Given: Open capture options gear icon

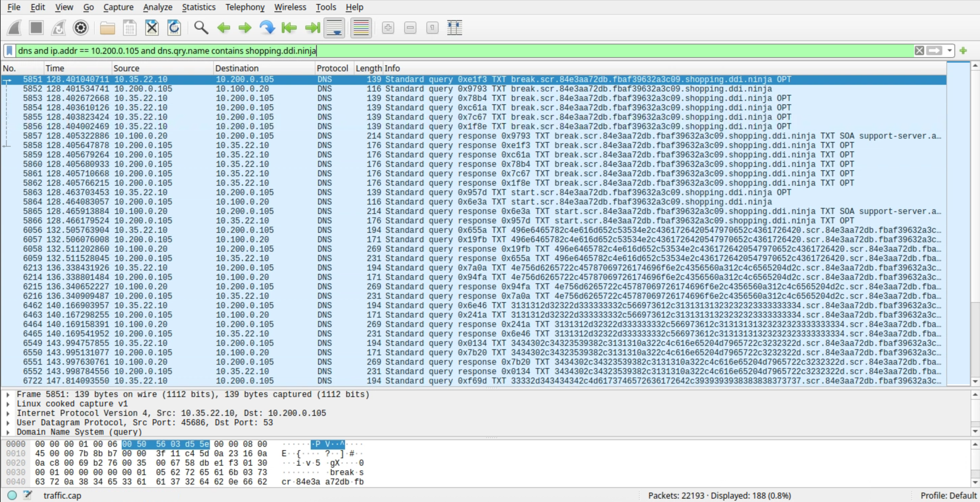Looking at the screenshot, I should pos(81,28).
